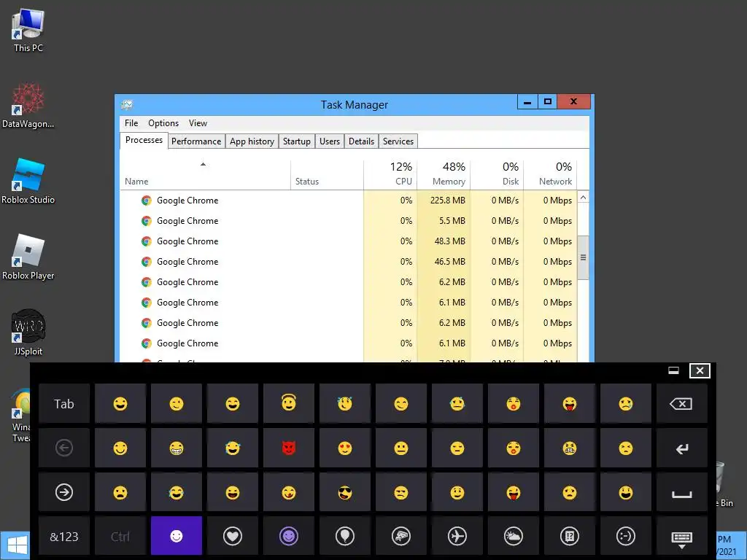
Task: Open the balloon celebration emoji category
Action: click(x=345, y=536)
